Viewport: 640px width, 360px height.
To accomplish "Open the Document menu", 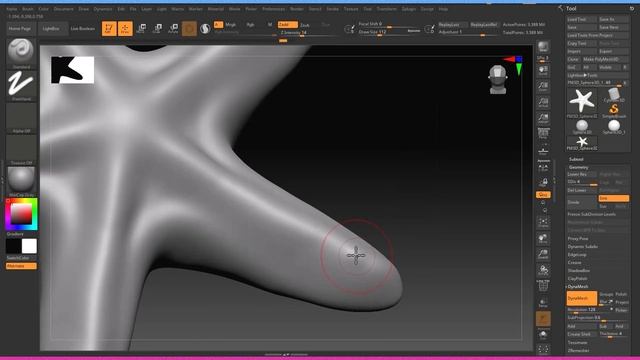I will click(x=64, y=9).
